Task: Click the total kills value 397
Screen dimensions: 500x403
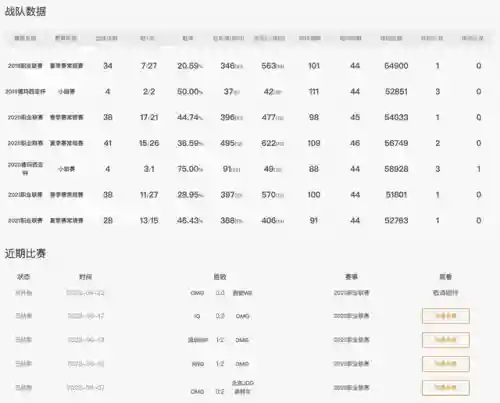Action: point(228,195)
